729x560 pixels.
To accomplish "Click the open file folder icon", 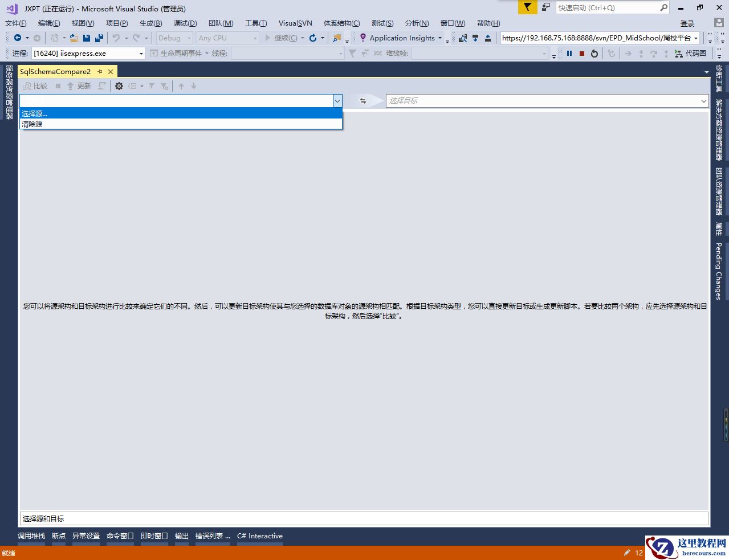I will [x=74, y=38].
